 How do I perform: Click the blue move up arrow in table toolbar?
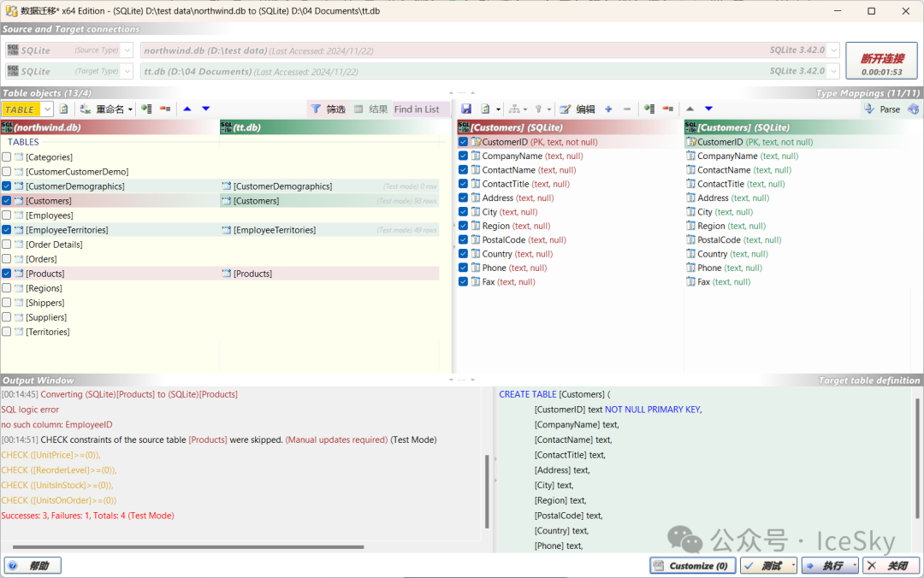187,109
